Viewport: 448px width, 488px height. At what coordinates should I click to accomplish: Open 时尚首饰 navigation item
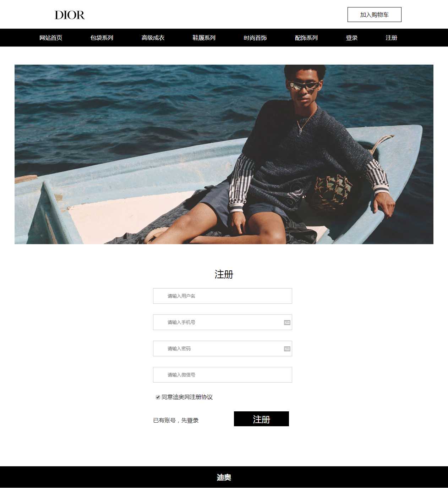tap(255, 38)
